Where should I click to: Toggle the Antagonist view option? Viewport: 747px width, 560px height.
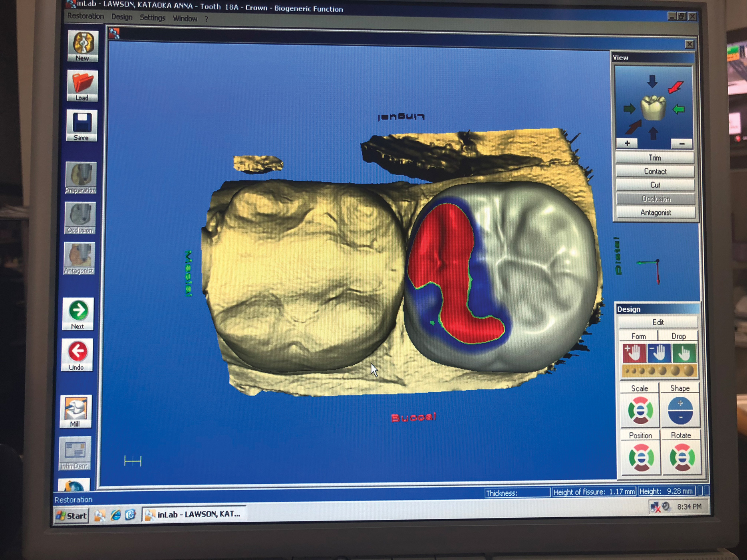click(655, 212)
